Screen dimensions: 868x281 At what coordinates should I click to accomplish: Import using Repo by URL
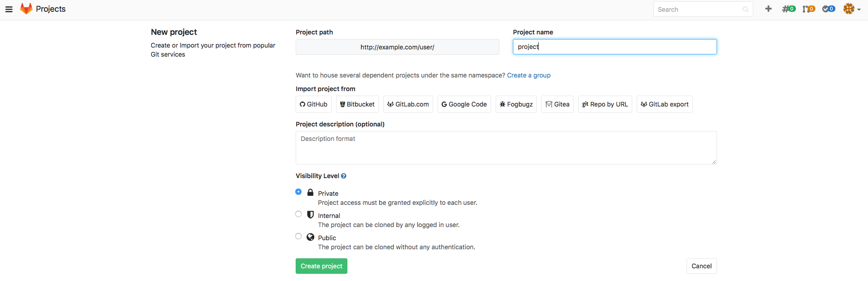pyautogui.click(x=605, y=104)
